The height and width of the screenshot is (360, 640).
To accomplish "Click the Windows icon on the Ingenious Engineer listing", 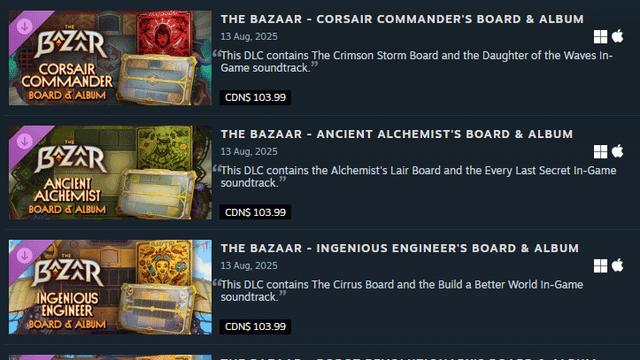I will click(600, 266).
